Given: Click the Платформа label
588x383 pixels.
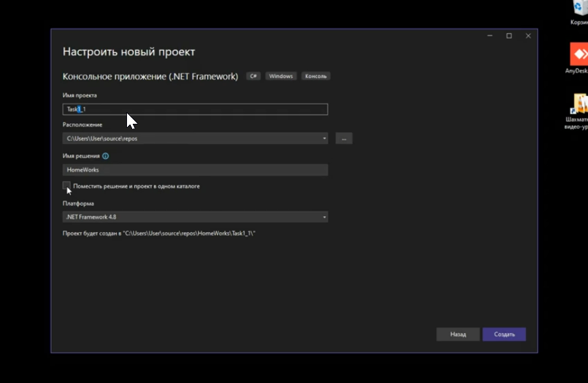Looking at the screenshot, I should tap(78, 203).
